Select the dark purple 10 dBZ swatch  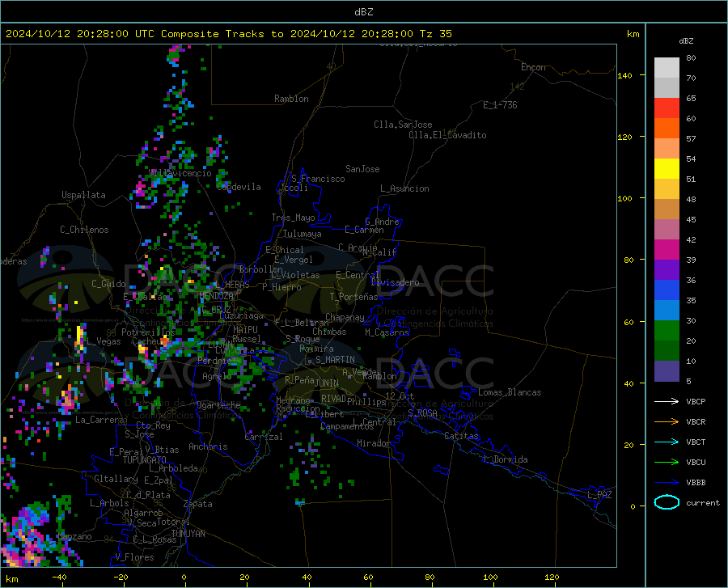667,371
